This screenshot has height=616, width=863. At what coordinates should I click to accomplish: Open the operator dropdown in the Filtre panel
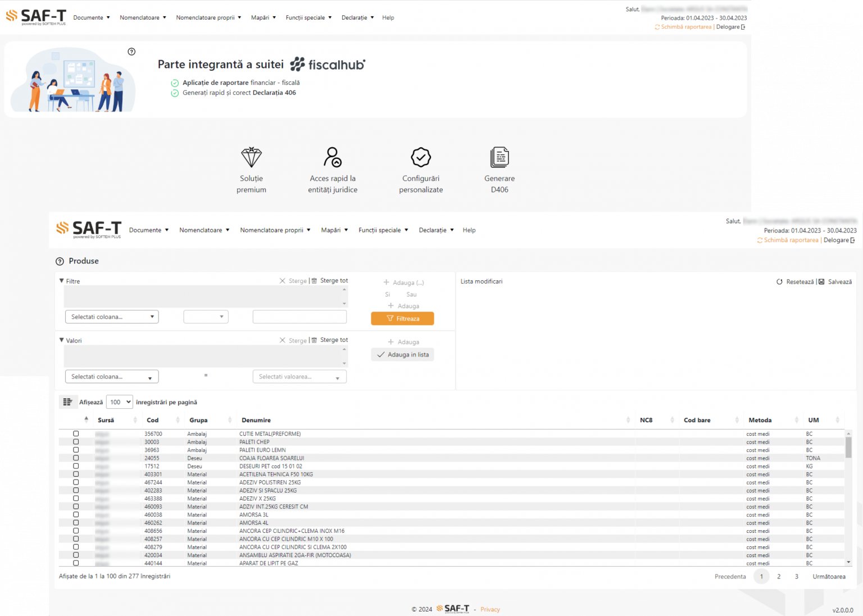[x=206, y=317]
